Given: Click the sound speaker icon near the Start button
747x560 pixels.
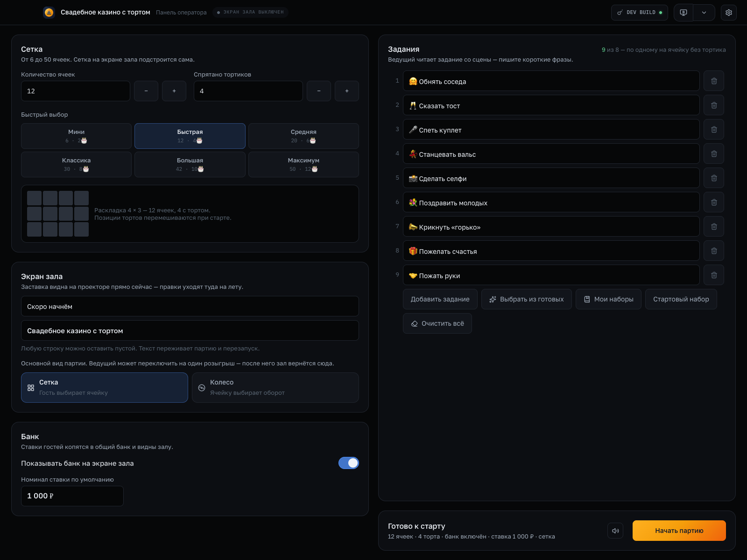Looking at the screenshot, I should [x=615, y=531].
